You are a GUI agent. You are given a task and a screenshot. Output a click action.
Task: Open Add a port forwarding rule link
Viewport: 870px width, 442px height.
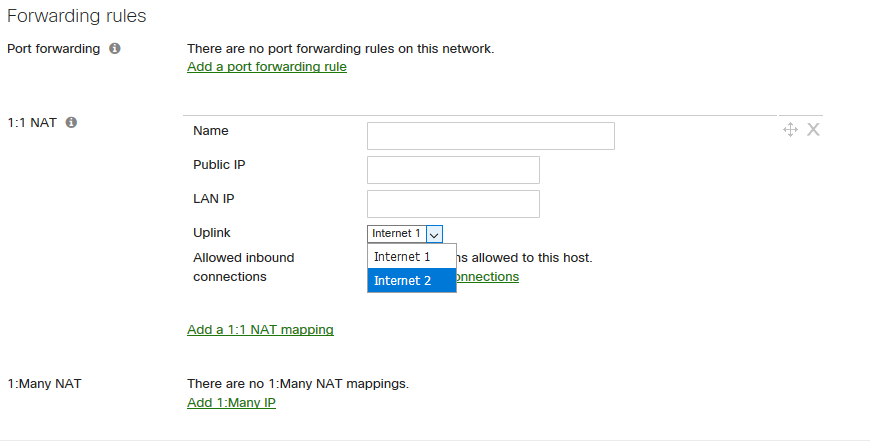pyautogui.click(x=267, y=67)
